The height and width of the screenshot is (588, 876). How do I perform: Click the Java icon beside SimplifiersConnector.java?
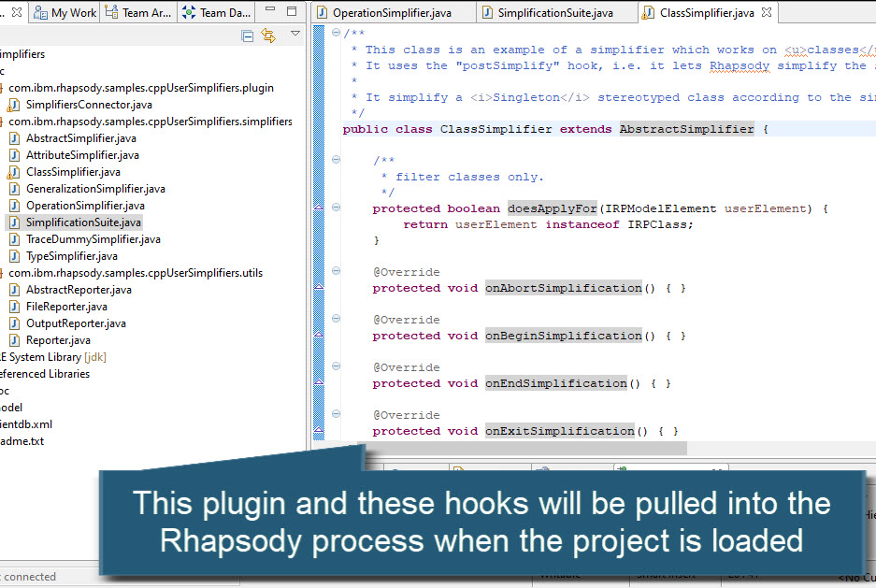click(x=13, y=104)
